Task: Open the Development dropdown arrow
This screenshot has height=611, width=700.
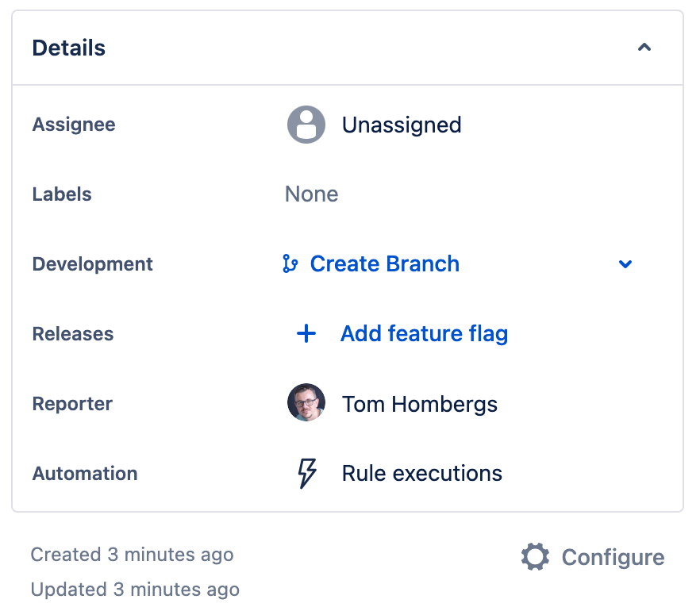Action: pos(625,264)
